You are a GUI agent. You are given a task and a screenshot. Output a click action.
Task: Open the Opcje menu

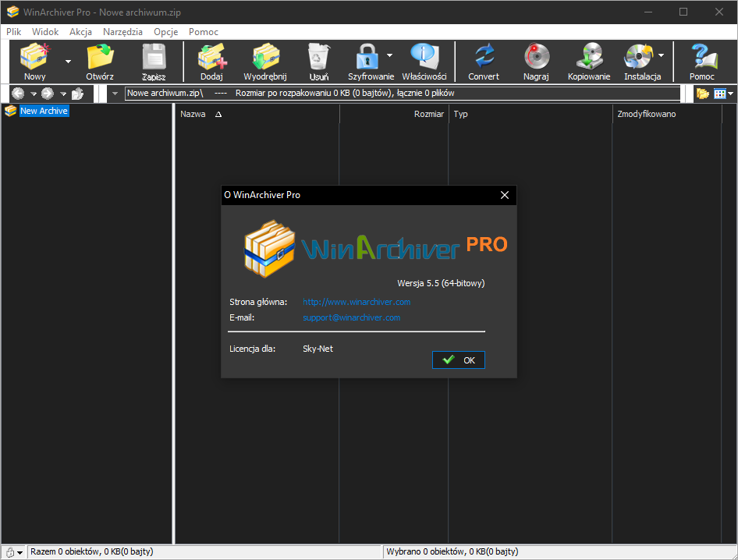click(x=165, y=31)
